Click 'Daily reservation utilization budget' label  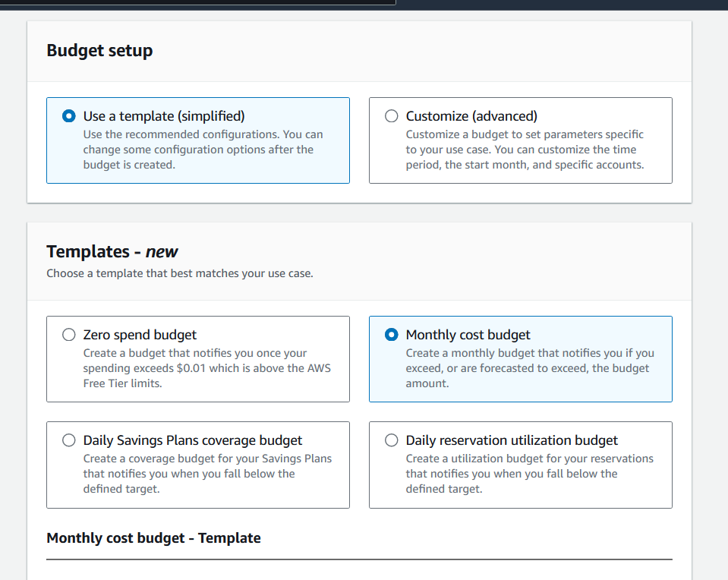(512, 440)
